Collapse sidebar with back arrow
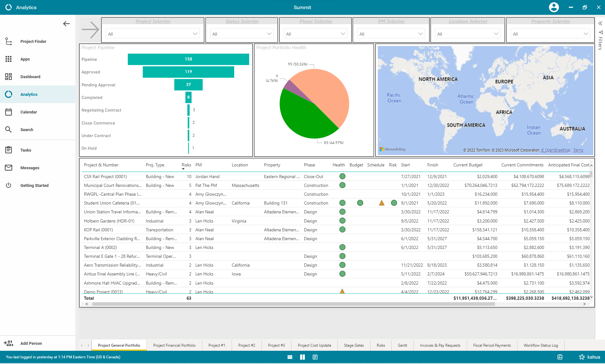605x364 pixels. point(66,24)
